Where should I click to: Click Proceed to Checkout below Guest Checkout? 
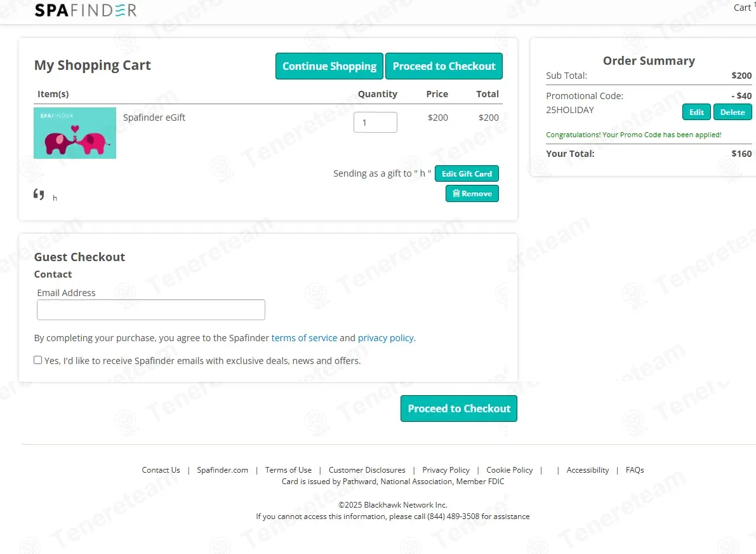click(459, 409)
